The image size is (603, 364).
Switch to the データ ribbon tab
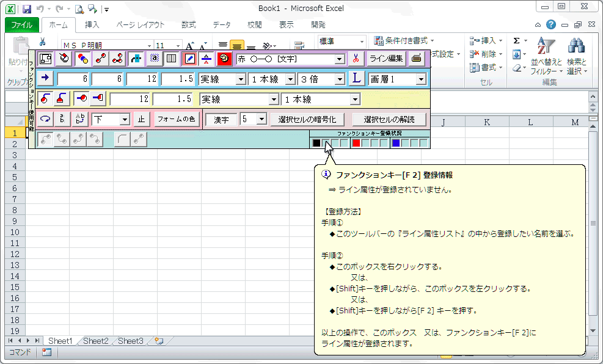tap(222, 25)
